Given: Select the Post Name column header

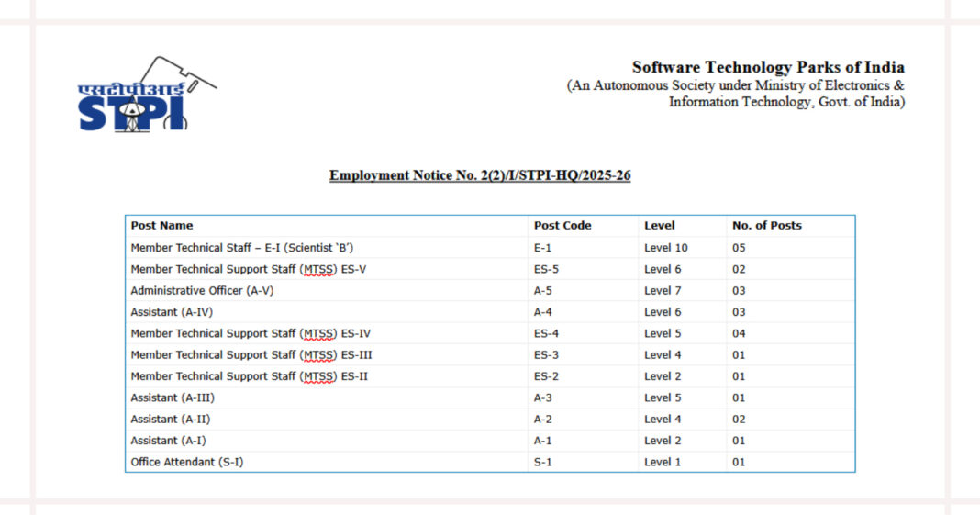Looking at the screenshot, I should click(161, 225).
